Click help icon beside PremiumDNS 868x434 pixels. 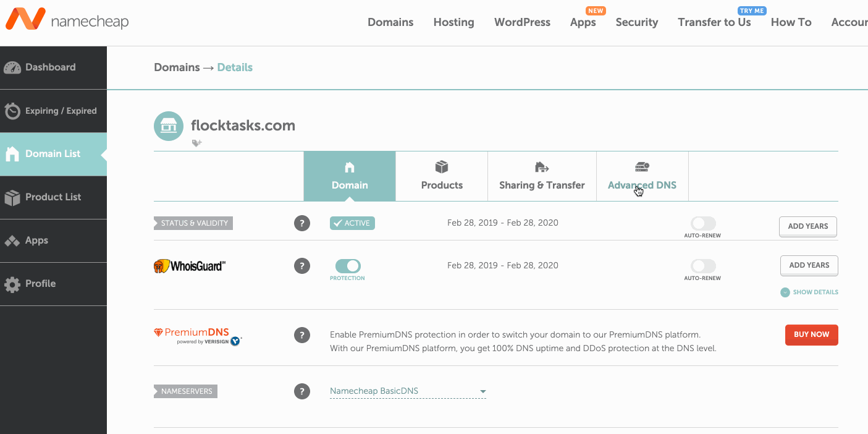(x=301, y=335)
